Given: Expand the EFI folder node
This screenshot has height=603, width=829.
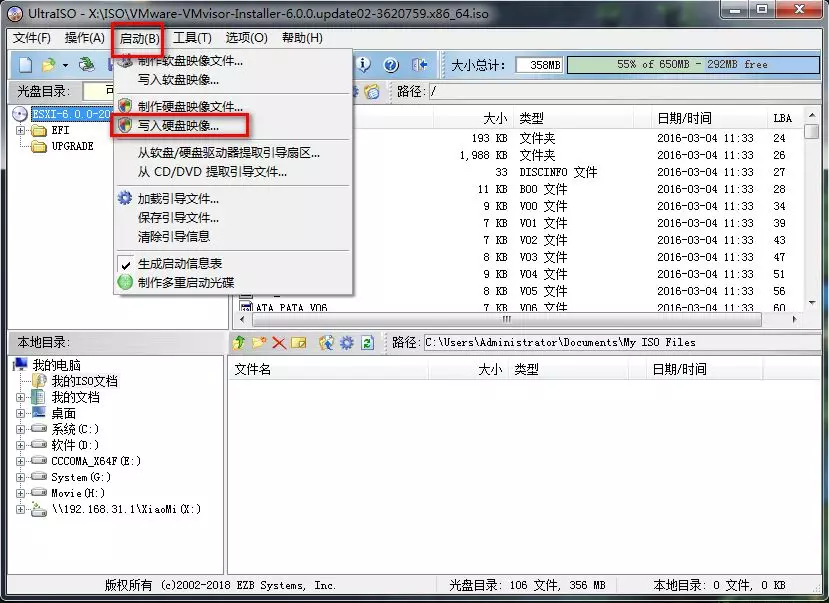Looking at the screenshot, I should [x=20, y=130].
